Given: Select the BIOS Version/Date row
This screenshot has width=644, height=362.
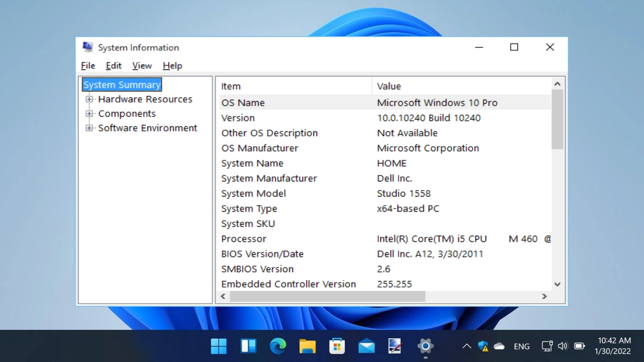Looking at the screenshot, I should click(x=385, y=253).
